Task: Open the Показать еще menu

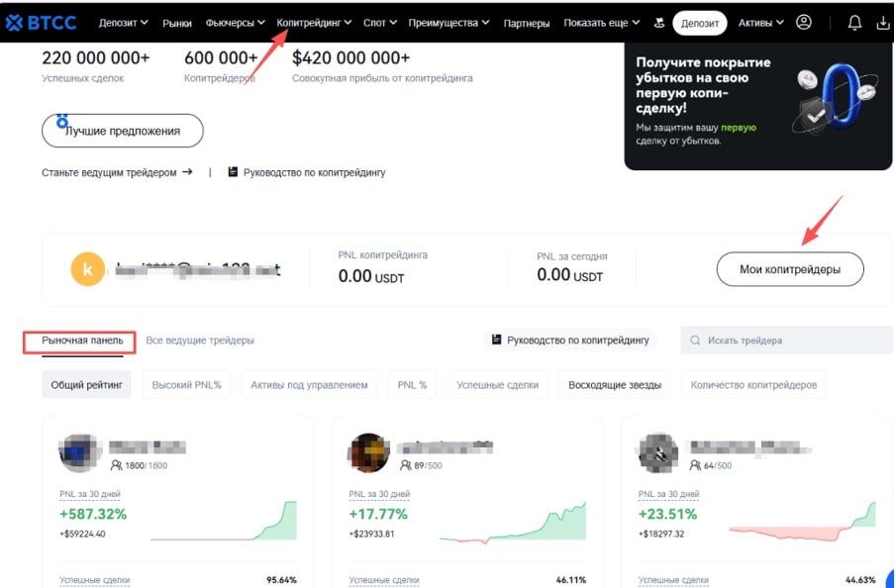Action: 601,22
